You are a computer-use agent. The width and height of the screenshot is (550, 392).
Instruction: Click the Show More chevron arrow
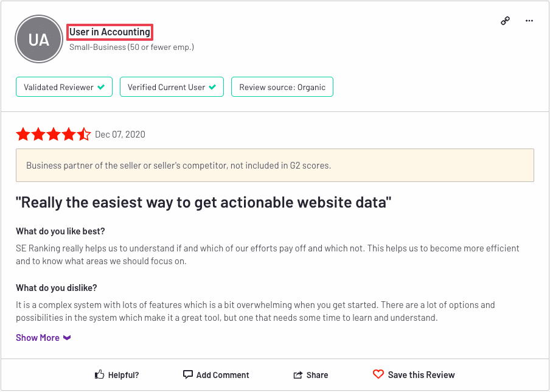click(67, 338)
